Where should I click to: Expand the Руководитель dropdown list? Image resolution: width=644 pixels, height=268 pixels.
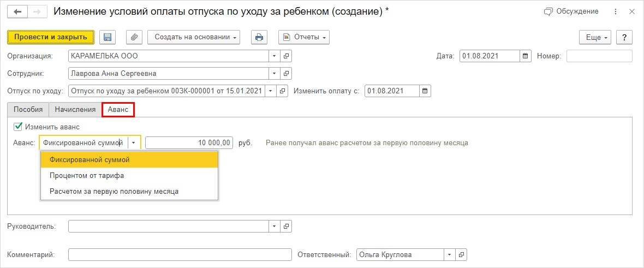point(275,226)
